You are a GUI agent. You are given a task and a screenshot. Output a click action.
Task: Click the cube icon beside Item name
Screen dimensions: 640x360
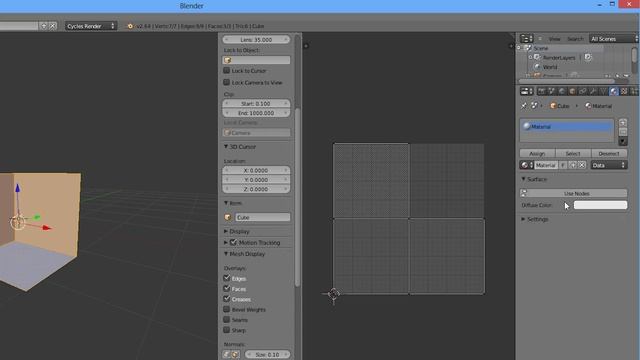(228, 218)
